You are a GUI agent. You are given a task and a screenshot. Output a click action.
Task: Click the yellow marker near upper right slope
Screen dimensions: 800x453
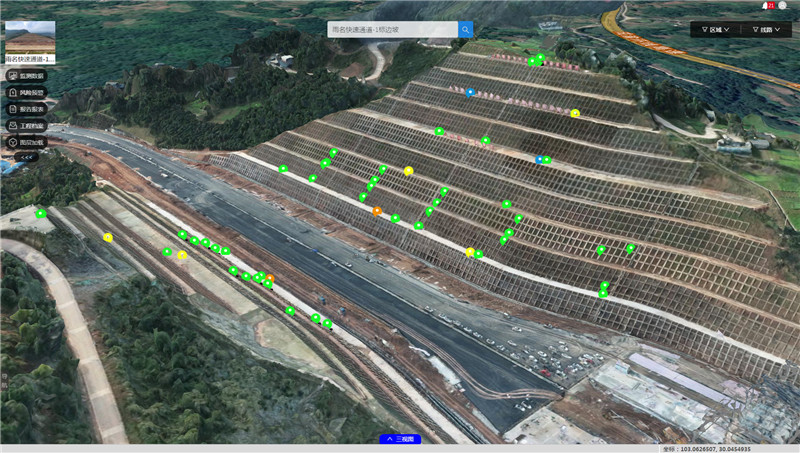pos(575,113)
